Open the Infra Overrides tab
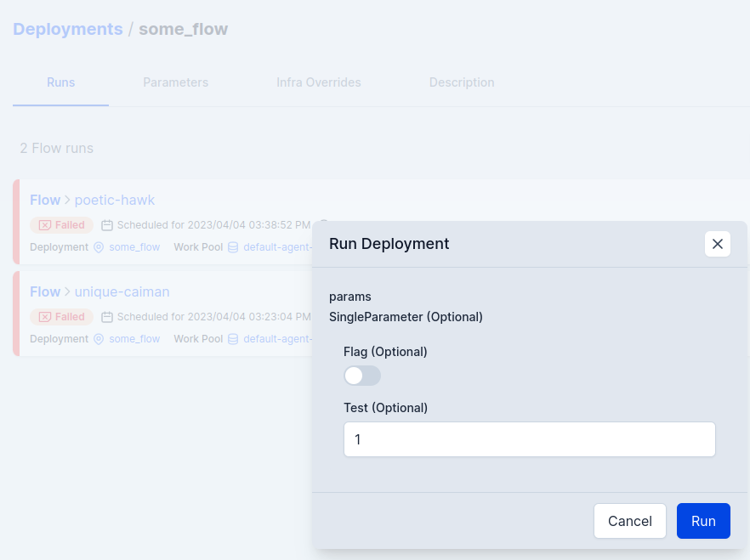 tap(318, 82)
